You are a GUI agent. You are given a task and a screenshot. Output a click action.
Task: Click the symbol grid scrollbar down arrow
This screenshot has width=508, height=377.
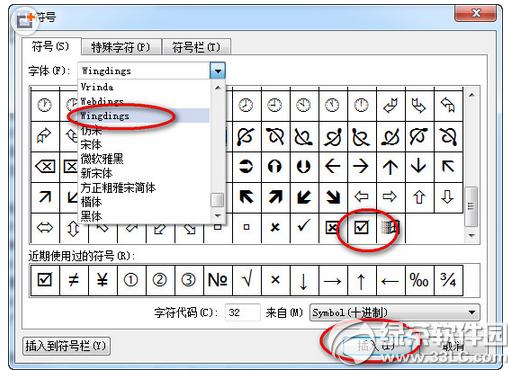[x=471, y=236]
